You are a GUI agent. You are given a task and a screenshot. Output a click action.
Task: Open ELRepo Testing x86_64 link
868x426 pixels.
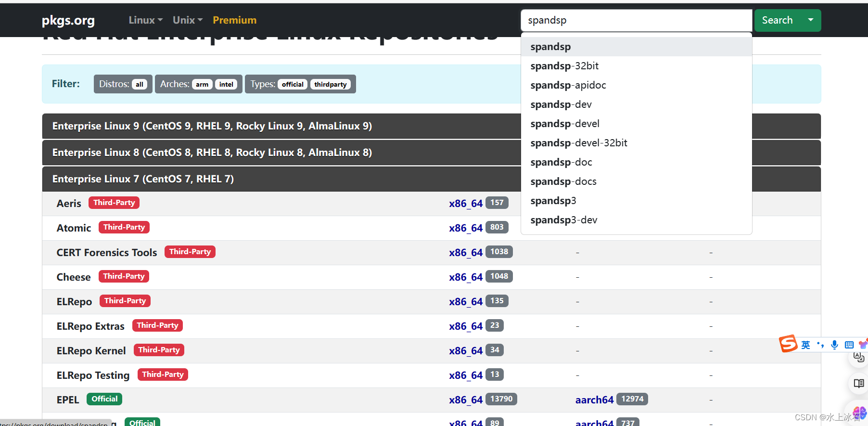pos(466,375)
